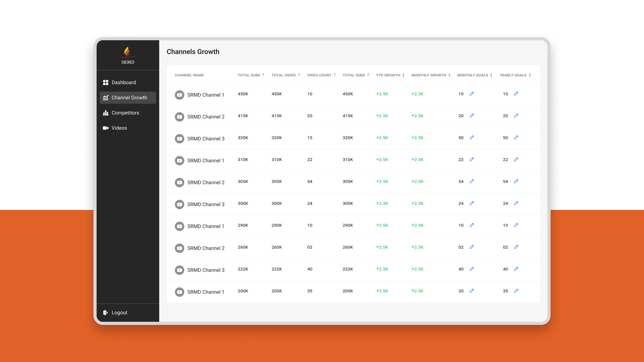Click the Logout icon at the bottom
The height and width of the screenshot is (362, 644).
pos(105,312)
